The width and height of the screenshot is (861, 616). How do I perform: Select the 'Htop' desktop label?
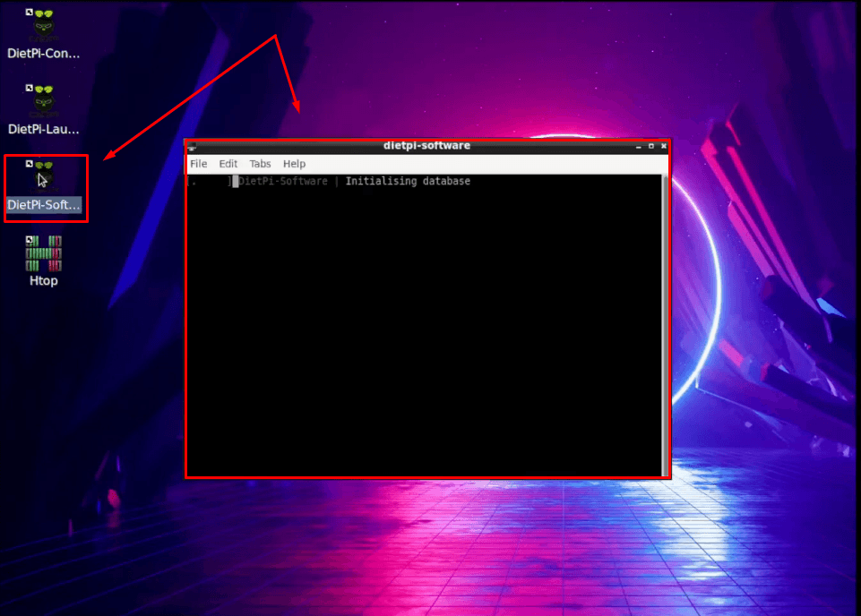[x=43, y=280]
